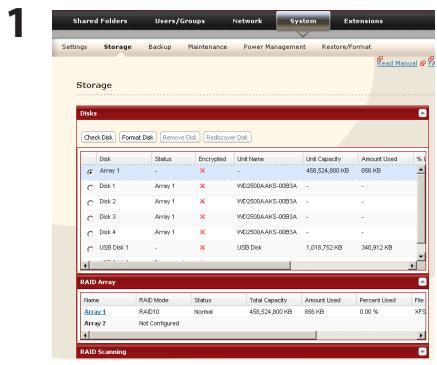Click the disk table scroll down arrow
This screenshot has height=365, width=437.
click(x=421, y=256)
